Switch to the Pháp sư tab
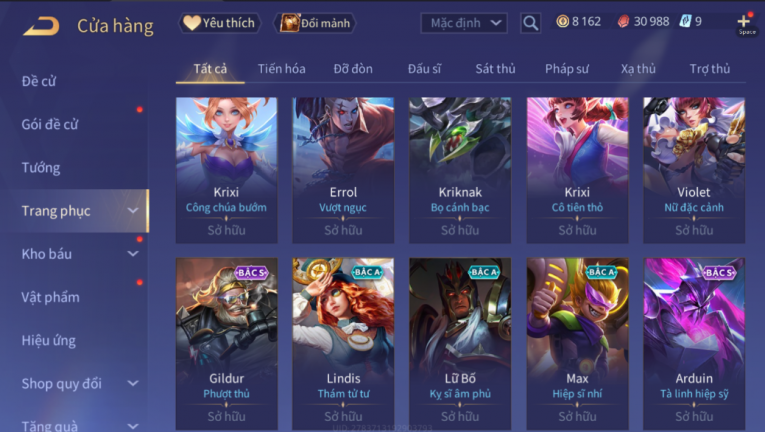765x432 pixels. pyautogui.click(x=567, y=69)
